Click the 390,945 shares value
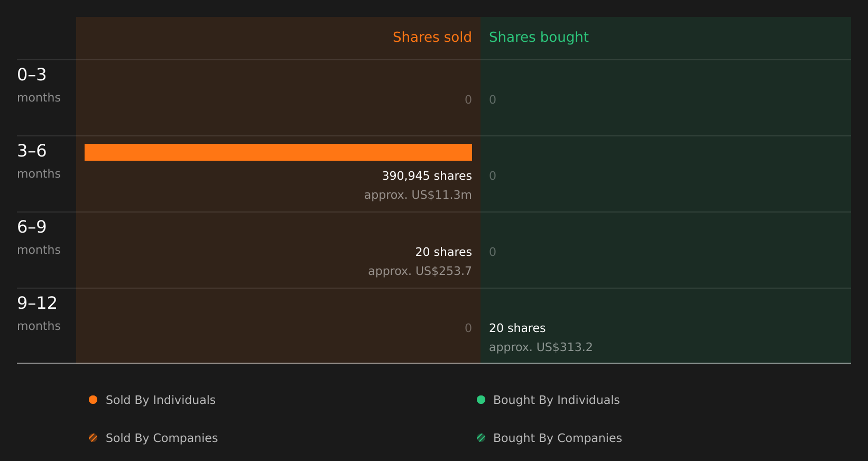This screenshot has height=461, width=868. [x=427, y=176]
